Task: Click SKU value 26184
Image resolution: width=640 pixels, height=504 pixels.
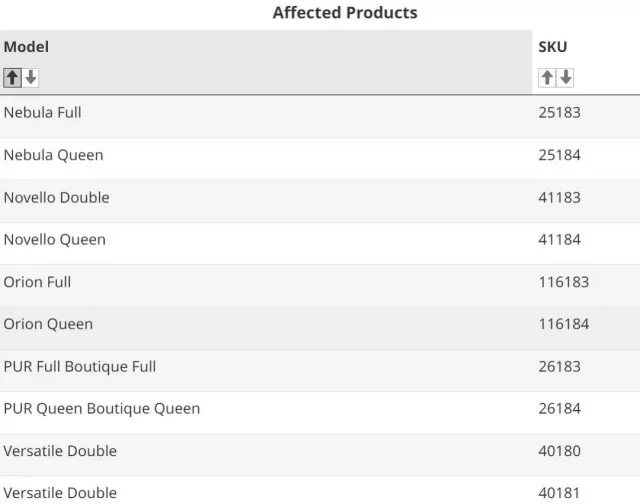Action: point(559,409)
